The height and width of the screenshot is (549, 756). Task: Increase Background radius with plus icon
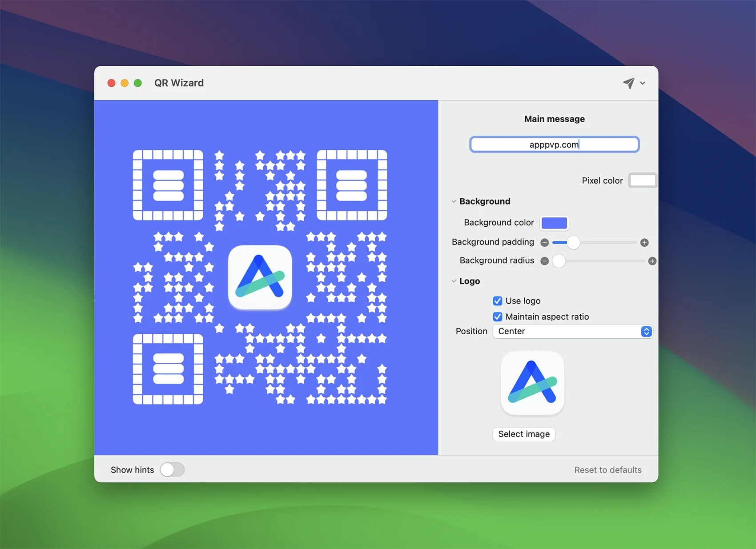click(x=652, y=261)
